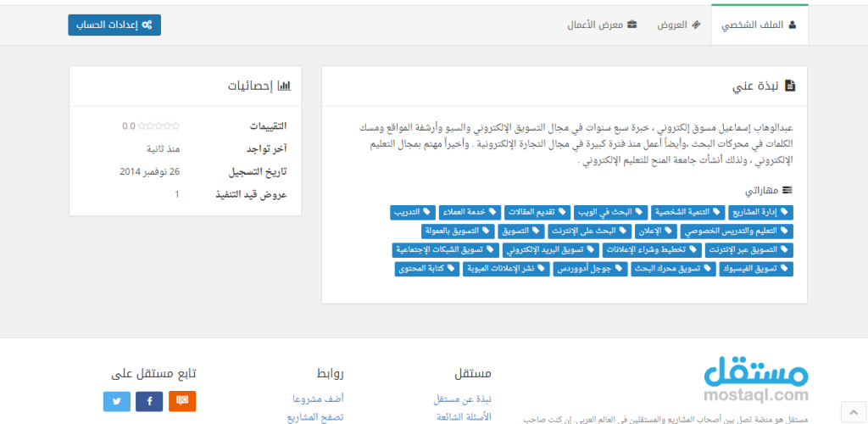The height and width of the screenshot is (424, 868).
Task: Click the مهاراتي list icon
Action: pyautogui.click(x=787, y=191)
